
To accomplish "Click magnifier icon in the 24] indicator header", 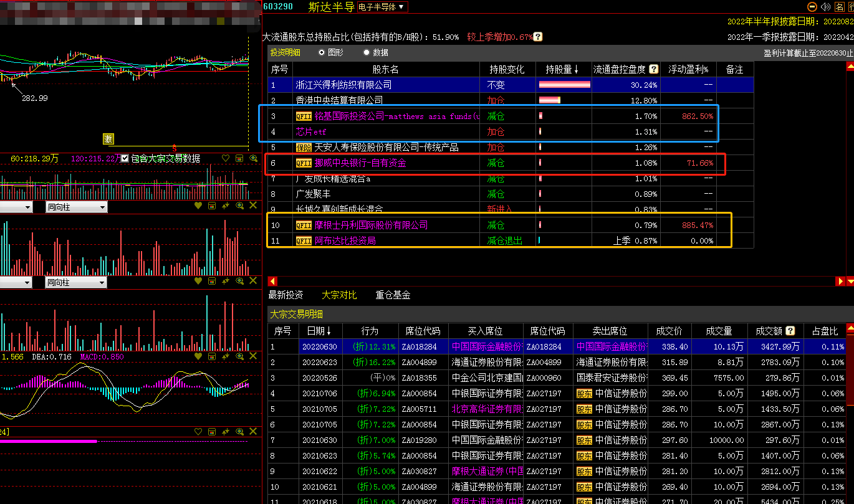I will 239,431.
